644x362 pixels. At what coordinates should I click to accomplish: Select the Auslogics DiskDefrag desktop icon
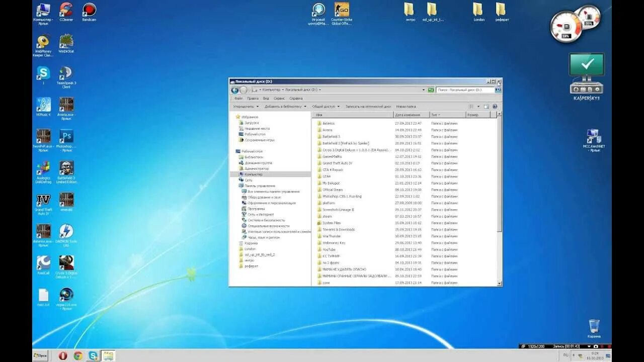[x=43, y=172]
